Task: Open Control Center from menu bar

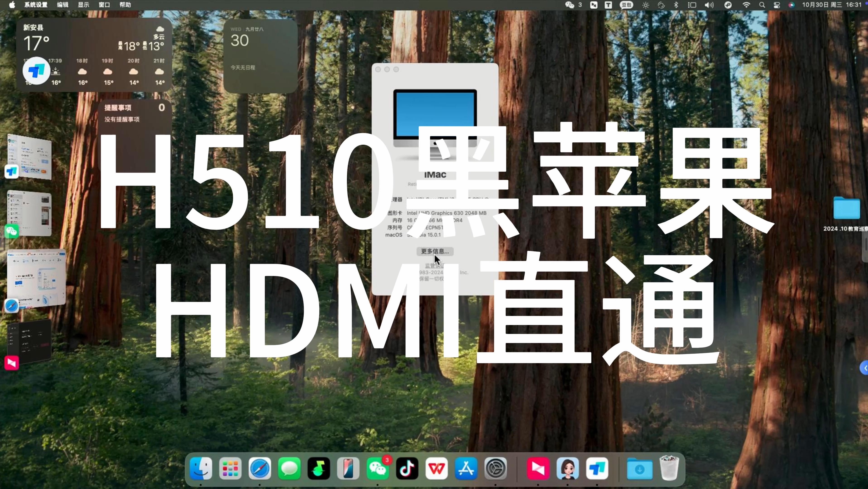Action: (x=777, y=5)
